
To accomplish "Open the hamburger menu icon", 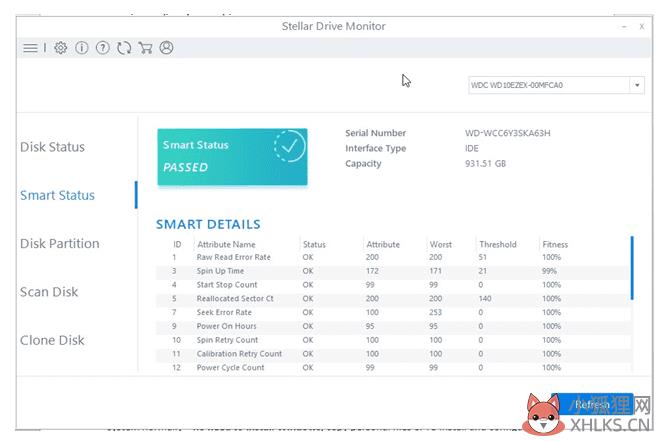I will pos(30,48).
